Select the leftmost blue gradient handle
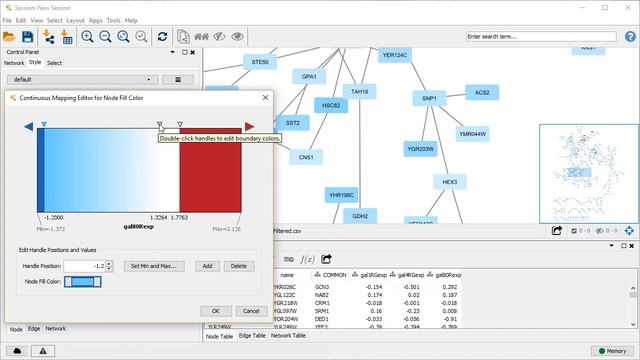The height and width of the screenshot is (360, 640). click(44, 124)
